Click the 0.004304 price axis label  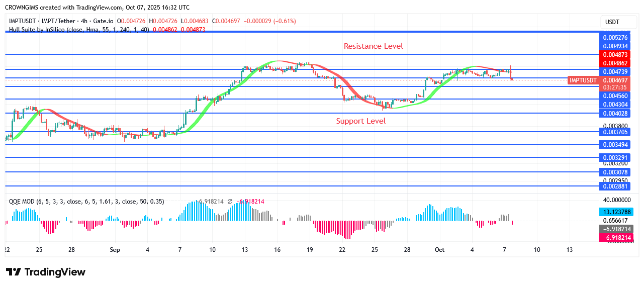pos(616,105)
